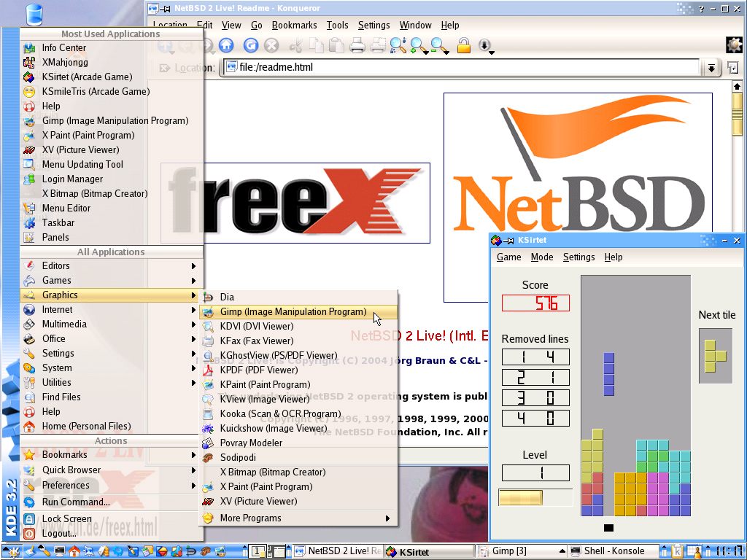
Task: Open Kooka (Scan & OCR Program)
Action: [298, 414]
